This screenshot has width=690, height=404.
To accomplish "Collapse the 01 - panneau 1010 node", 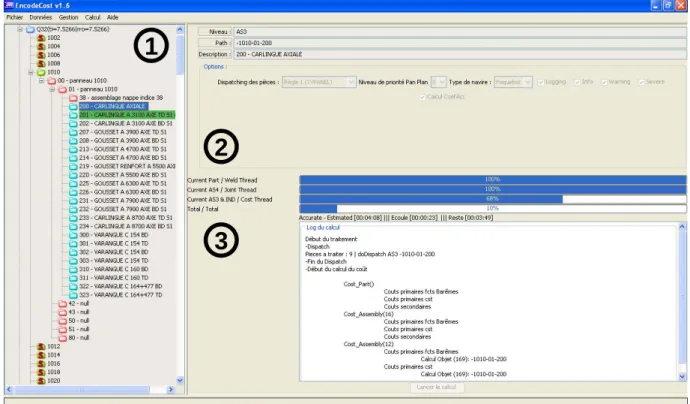I will (x=52, y=89).
